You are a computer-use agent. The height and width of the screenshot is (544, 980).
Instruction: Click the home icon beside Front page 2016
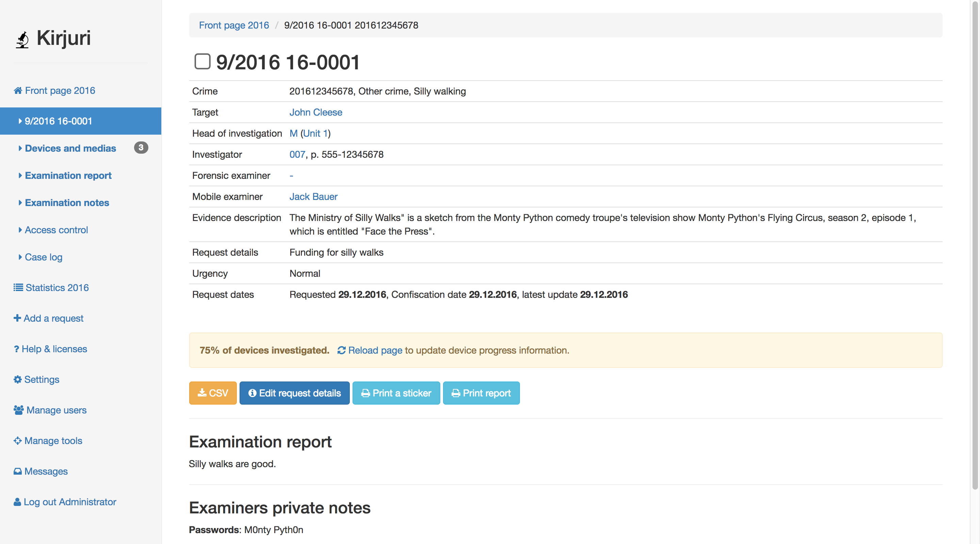(x=17, y=90)
